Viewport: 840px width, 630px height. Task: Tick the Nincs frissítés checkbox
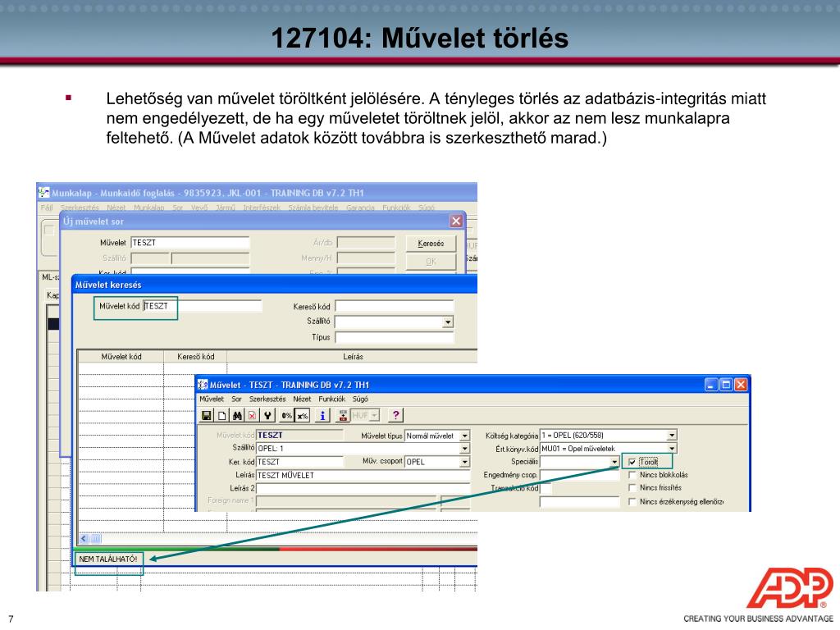(632, 487)
